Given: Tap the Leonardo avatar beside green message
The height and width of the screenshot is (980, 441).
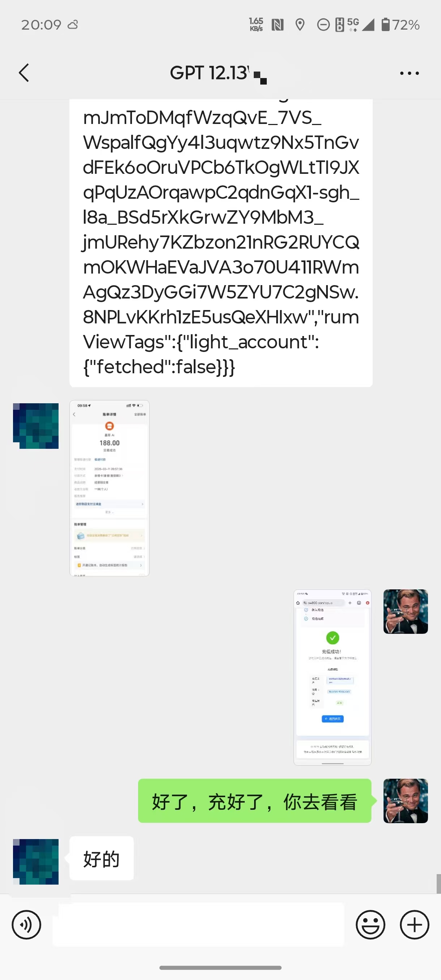Looking at the screenshot, I should point(406,801).
